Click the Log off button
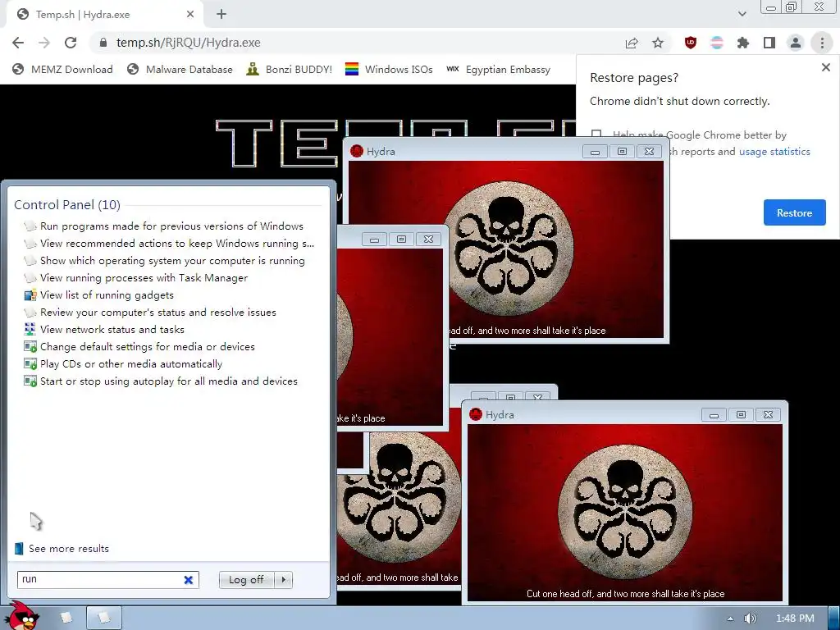 tap(246, 580)
